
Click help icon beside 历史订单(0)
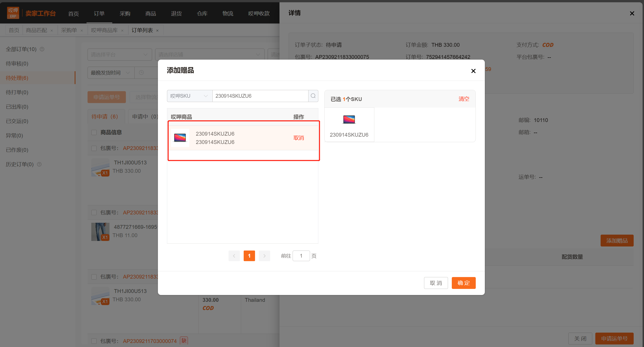pyautogui.click(x=39, y=164)
